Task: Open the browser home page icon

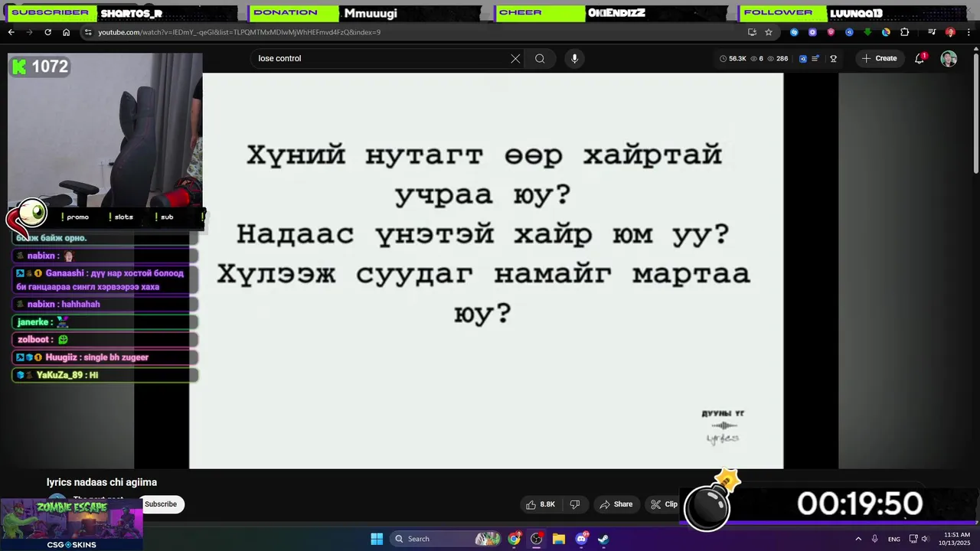Action: point(66,32)
